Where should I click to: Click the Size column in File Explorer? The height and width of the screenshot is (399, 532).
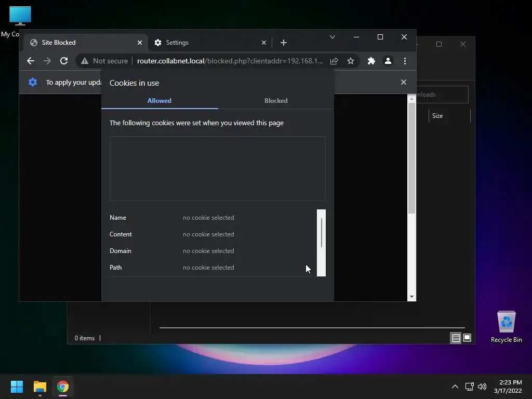pyautogui.click(x=449, y=116)
